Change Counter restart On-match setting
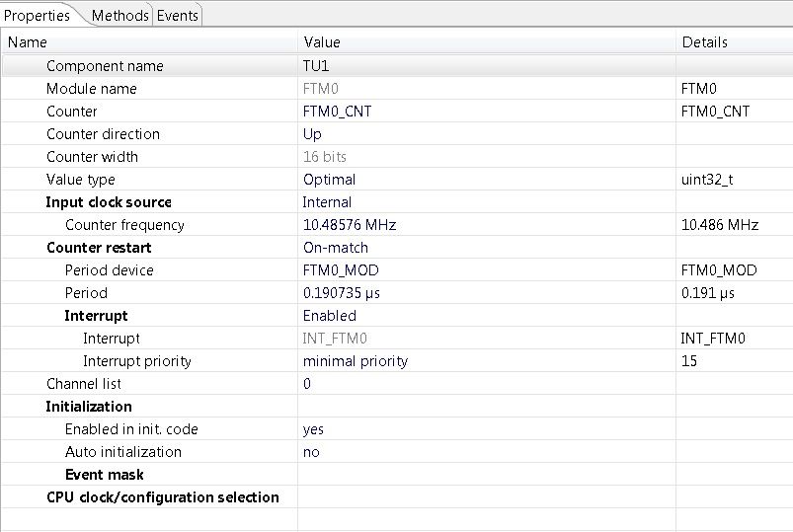Viewport: 793px width, 532px height. point(484,248)
